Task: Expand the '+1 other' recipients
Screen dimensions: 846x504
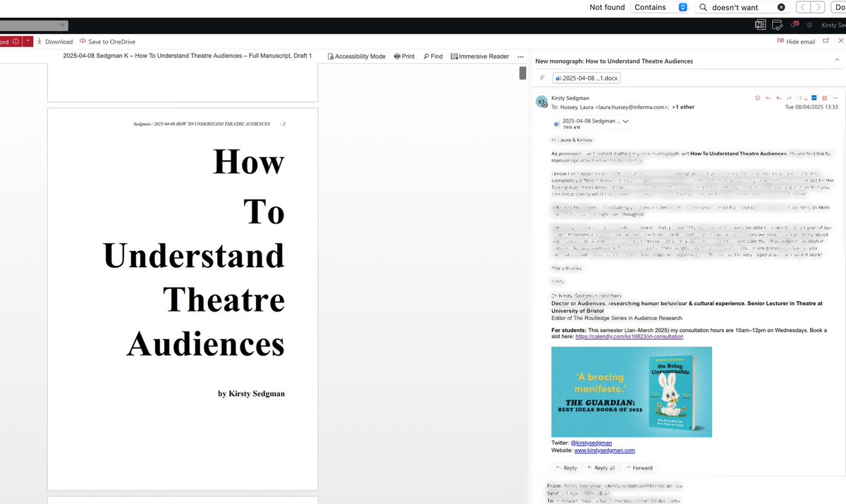Action: click(x=683, y=107)
